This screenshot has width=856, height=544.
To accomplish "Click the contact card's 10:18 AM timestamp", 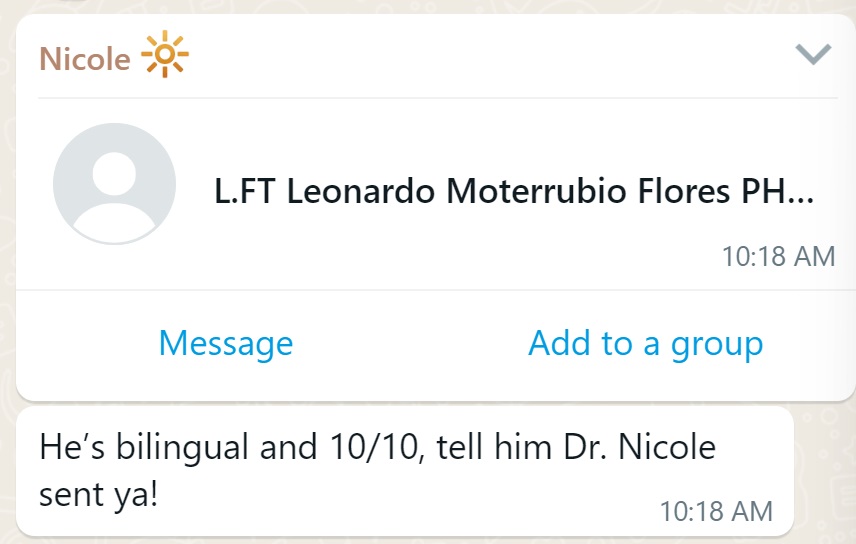I will pos(778,256).
